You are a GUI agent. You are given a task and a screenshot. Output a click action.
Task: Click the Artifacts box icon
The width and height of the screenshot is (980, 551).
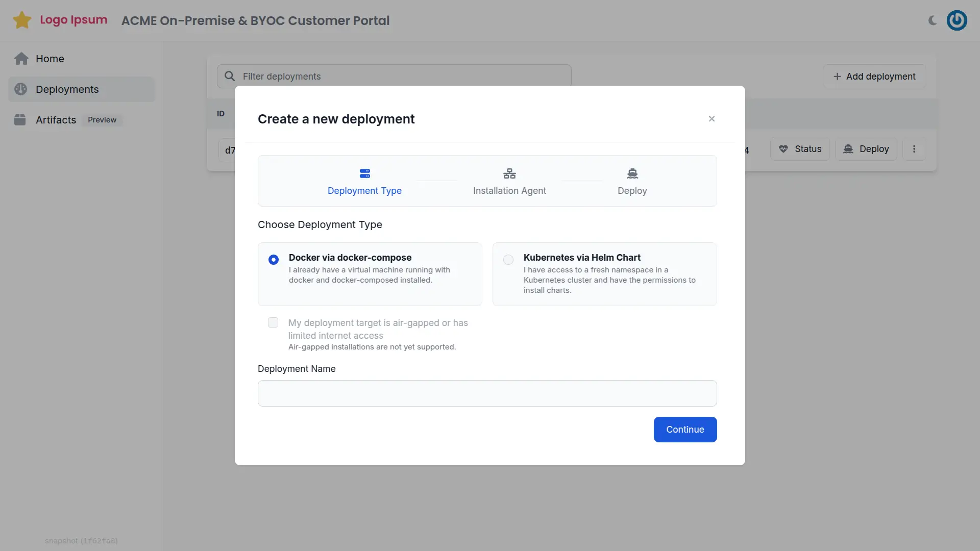[x=20, y=120]
